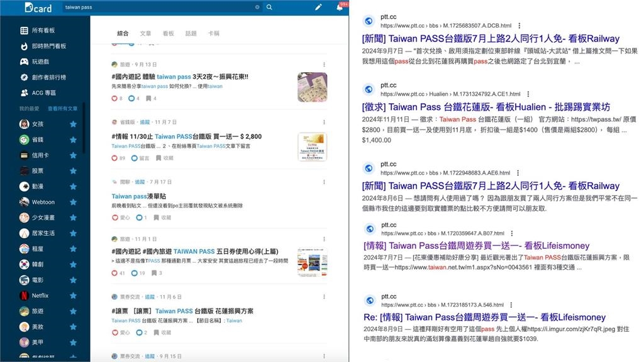This screenshot has width=644, height=362.
Task: Open the three-dot menu on first Railway result
Action: 518,25
